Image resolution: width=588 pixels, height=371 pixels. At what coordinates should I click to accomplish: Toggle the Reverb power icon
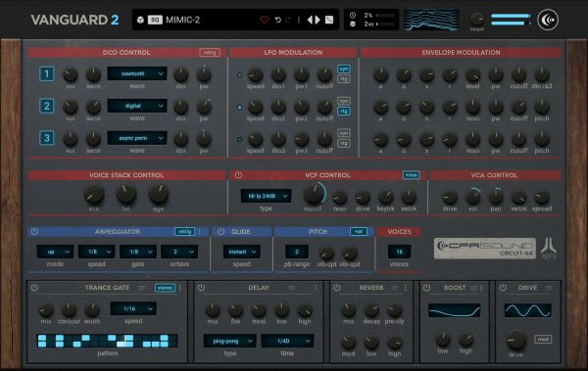point(337,288)
